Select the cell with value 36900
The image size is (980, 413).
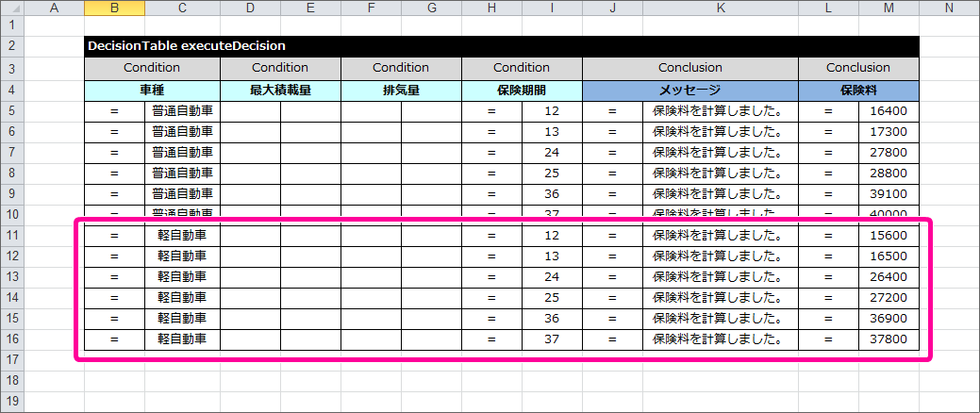click(889, 318)
